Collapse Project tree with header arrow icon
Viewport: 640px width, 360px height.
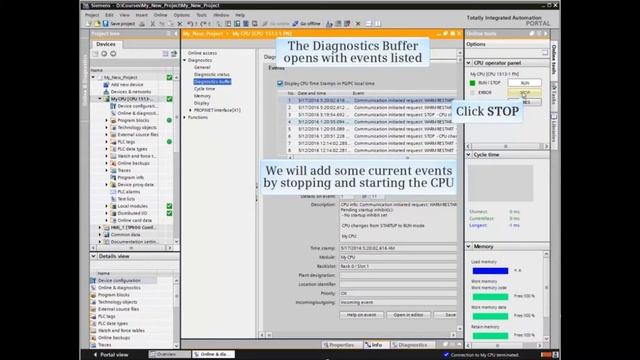[176, 33]
